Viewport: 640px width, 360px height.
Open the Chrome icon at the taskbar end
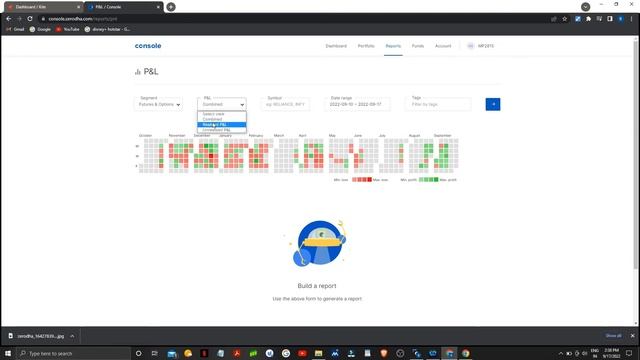click(x=466, y=353)
